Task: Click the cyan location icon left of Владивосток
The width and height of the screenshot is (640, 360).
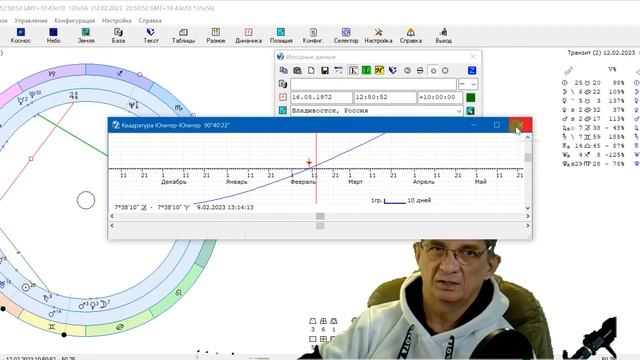Action: point(282,110)
